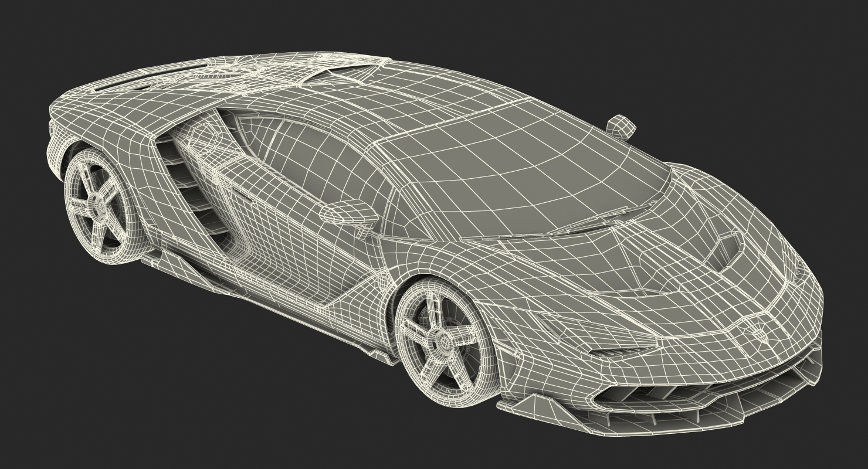The image size is (868, 469).
Task: Click the far-side mirror above the roof
Action: point(621,127)
